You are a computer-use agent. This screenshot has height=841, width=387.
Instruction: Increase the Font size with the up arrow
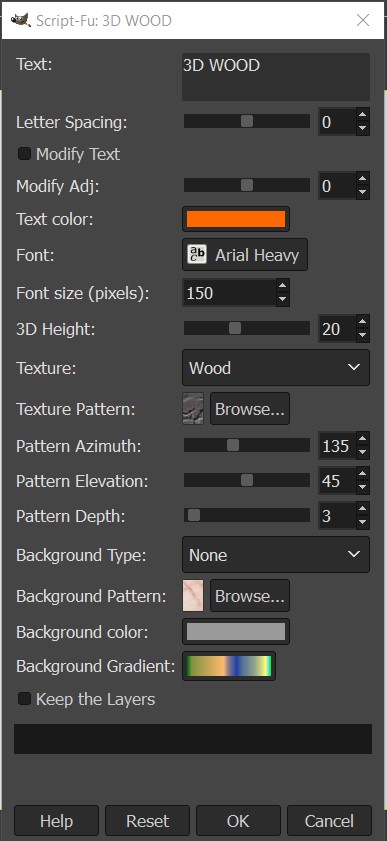[x=283, y=286]
